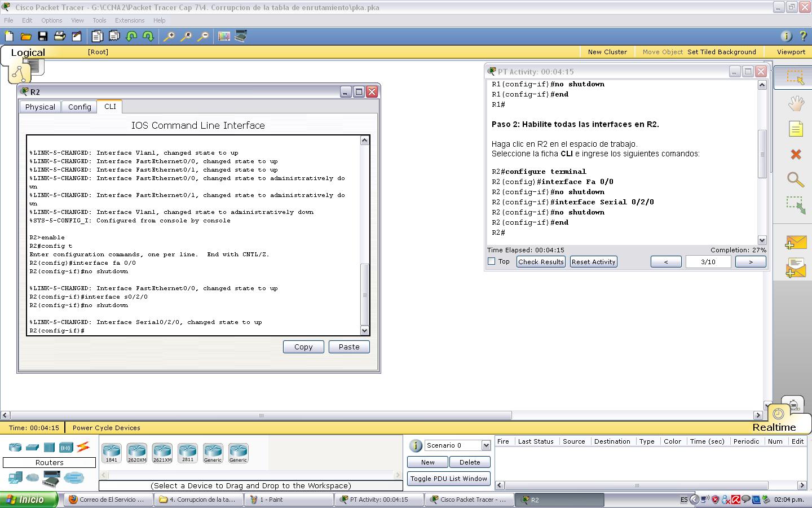Screen dimensions: 812x508
Task: Open the Extensions menu
Action: [130, 20]
